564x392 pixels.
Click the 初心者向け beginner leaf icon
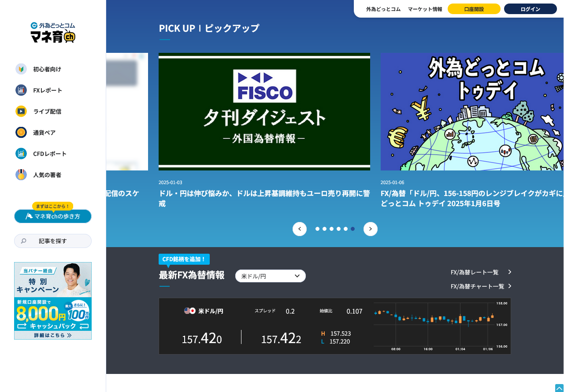click(x=21, y=69)
